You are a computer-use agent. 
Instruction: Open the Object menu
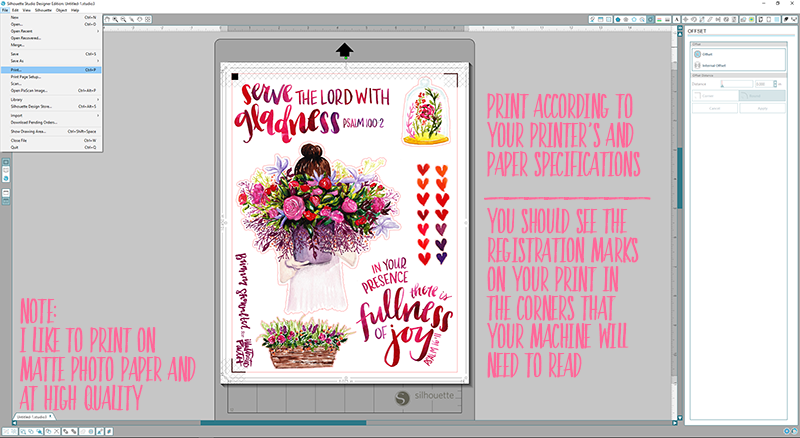pyautogui.click(x=61, y=10)
